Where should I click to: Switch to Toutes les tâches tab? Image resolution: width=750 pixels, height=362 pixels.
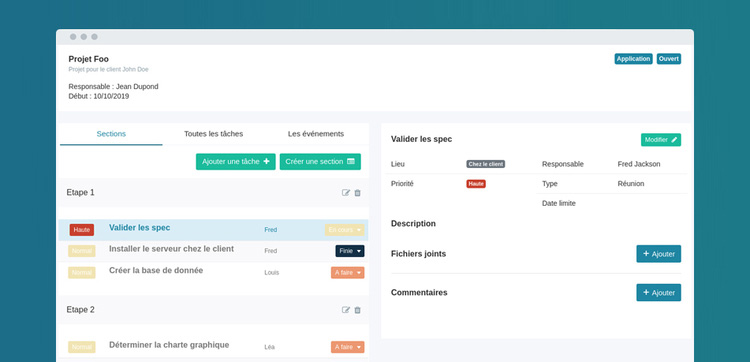pos(213,134)
